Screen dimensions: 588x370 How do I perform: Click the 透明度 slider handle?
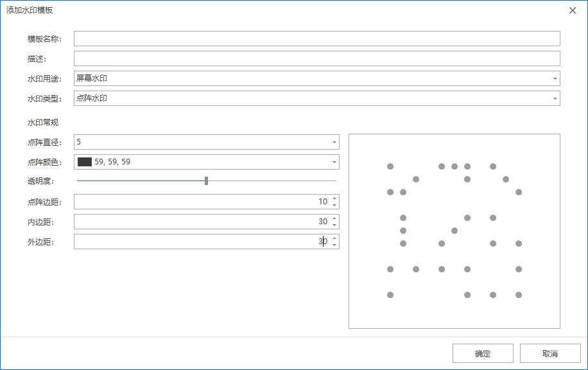206,181
